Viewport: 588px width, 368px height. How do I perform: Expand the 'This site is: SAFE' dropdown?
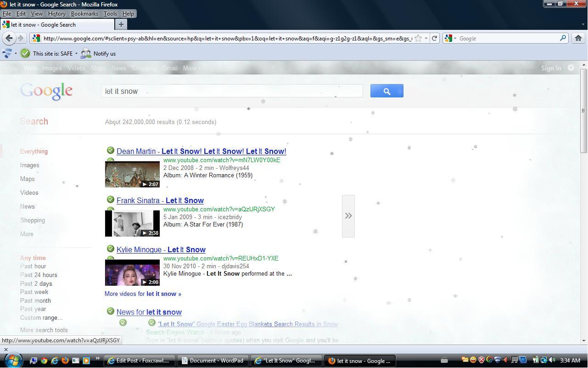pyautogui.click(x=76, y=53)
